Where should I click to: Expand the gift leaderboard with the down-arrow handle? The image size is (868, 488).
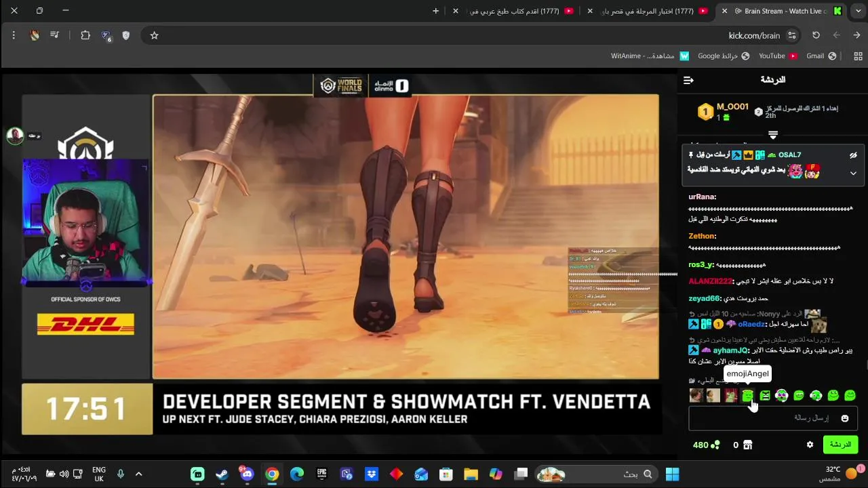click(772, 135)
